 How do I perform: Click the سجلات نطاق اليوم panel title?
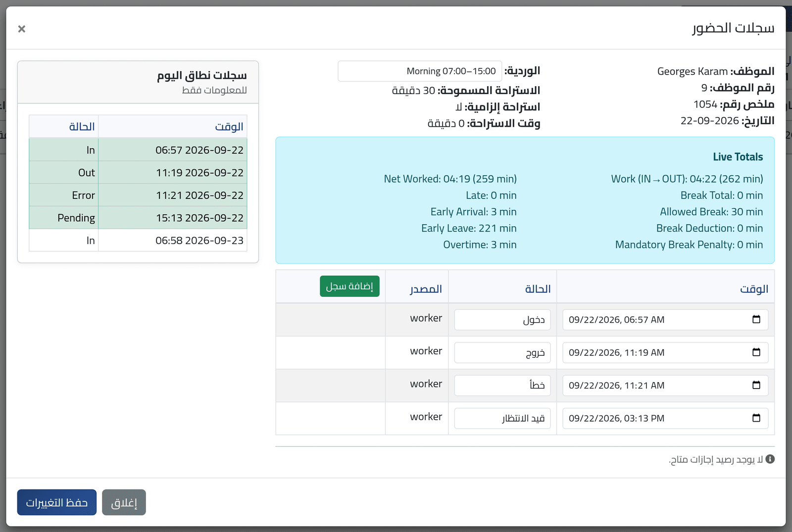tap(202, 75)
